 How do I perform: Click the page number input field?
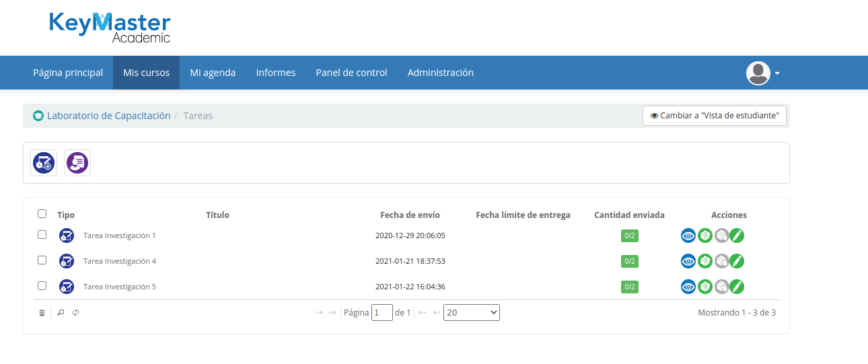coord(382,313)
